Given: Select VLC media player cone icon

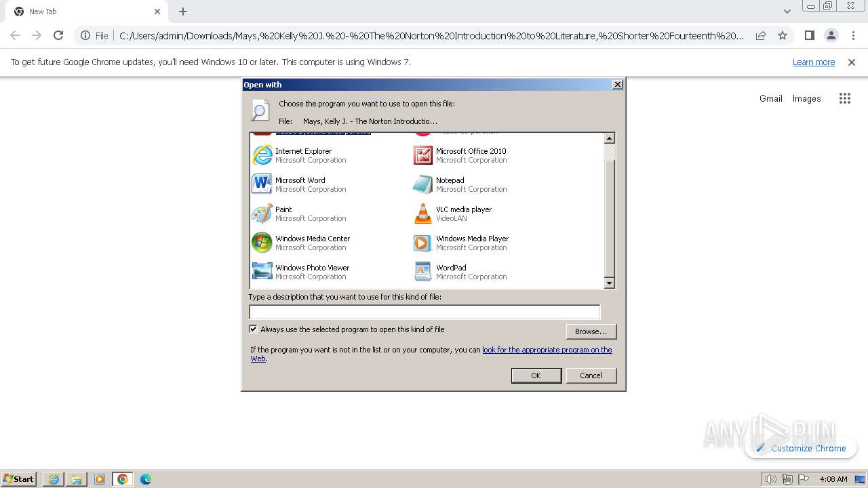Looking at the screenshot, I should point(422,213).
